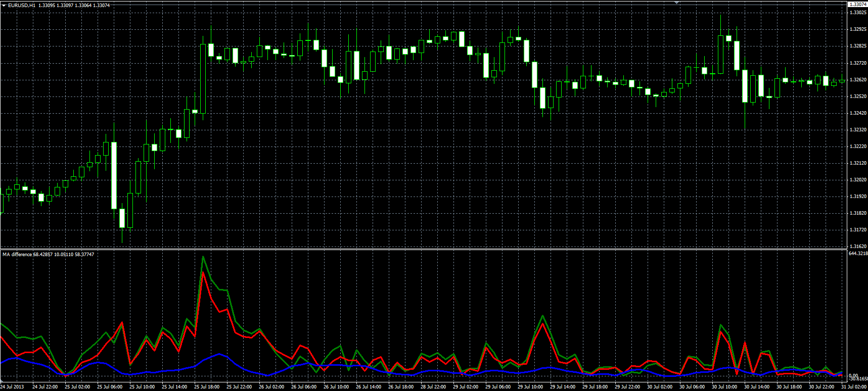Click time axis label 29 Jul 10:00
Screen dimensions: 868x391
530,387
